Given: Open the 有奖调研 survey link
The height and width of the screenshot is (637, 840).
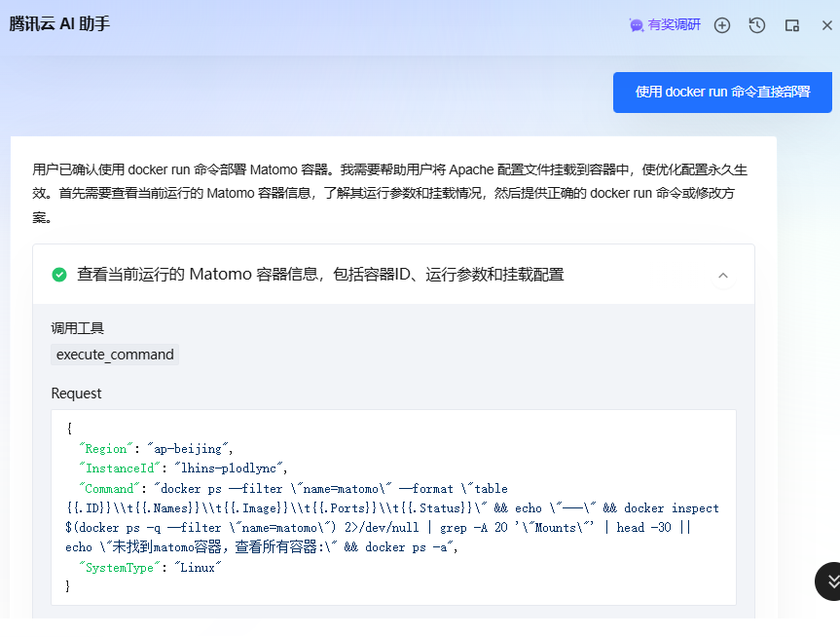Looking at the screenshot, I should coord(674,25).
